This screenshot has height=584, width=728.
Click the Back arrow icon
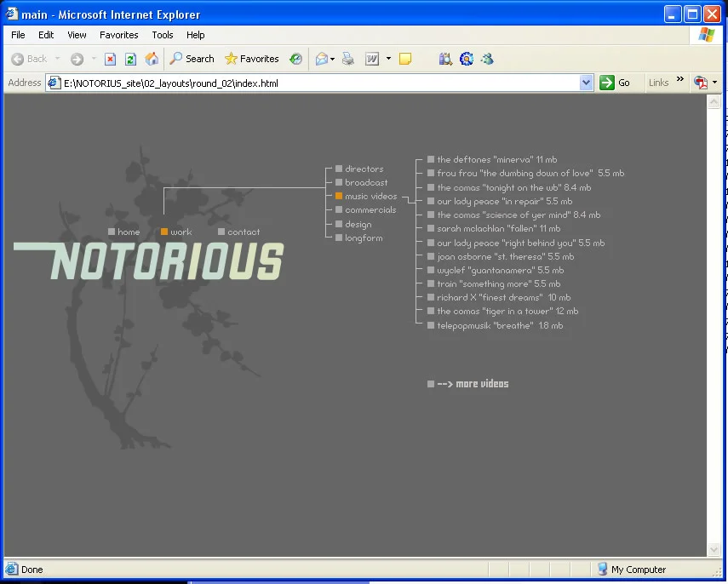pos(17,59)
